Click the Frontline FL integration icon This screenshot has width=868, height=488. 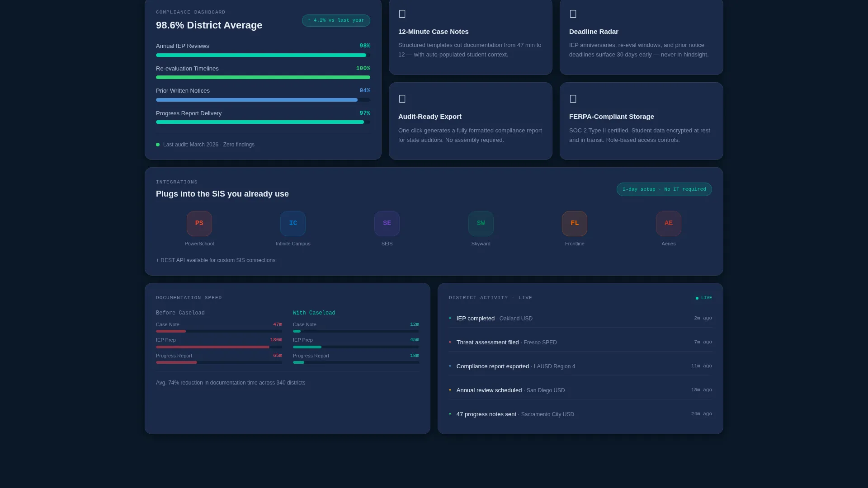pyautogui.click(x=575, y=224)
